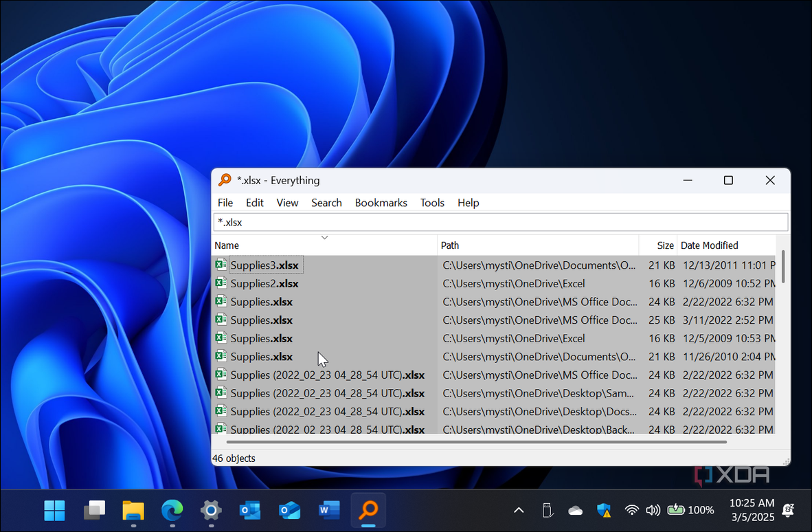
Task: Open the Search menu
Action: 326,203
